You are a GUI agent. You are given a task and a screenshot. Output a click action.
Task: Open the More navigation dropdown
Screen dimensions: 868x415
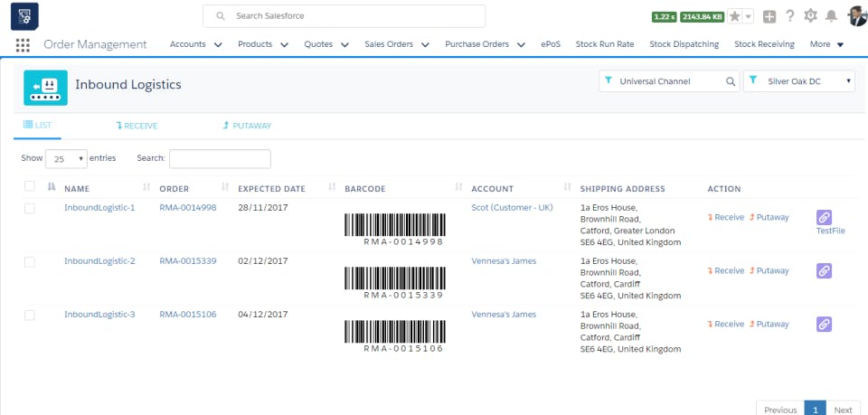(827, 44)
